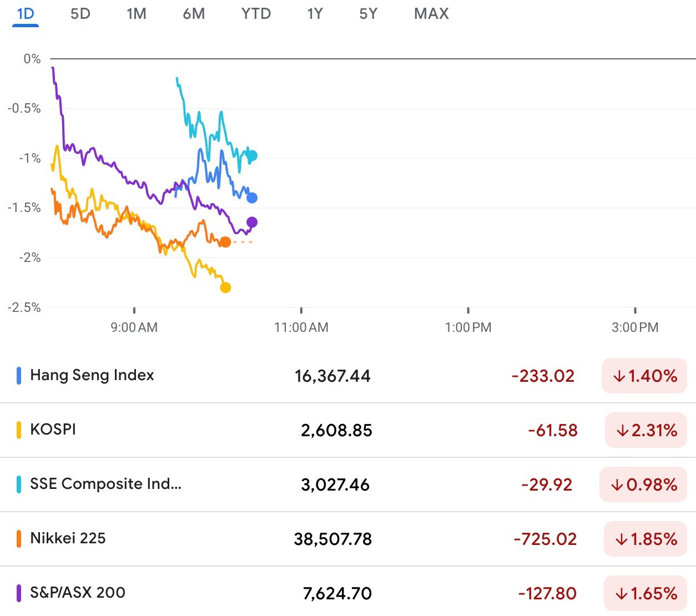Click the purple S&P/ASX color swatch
Image resolution: width=696 pixels, height=616 pixels.
19,593
